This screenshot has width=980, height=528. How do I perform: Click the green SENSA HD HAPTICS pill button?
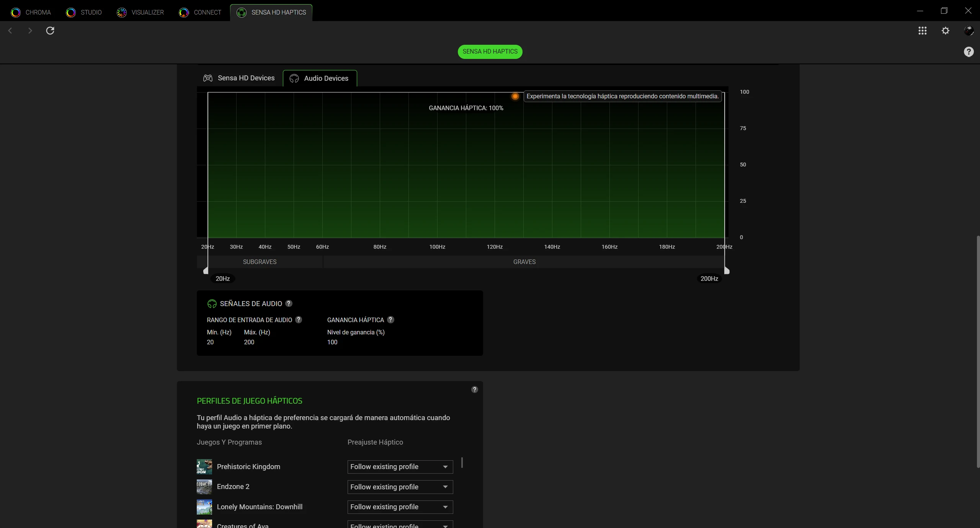tap(490, 52)
